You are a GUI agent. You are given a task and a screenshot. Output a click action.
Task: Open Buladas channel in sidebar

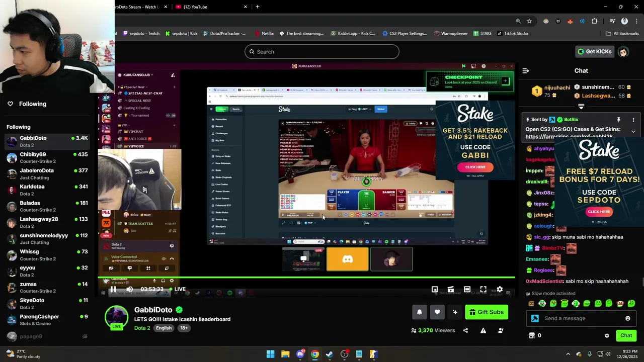coord(47,206)
